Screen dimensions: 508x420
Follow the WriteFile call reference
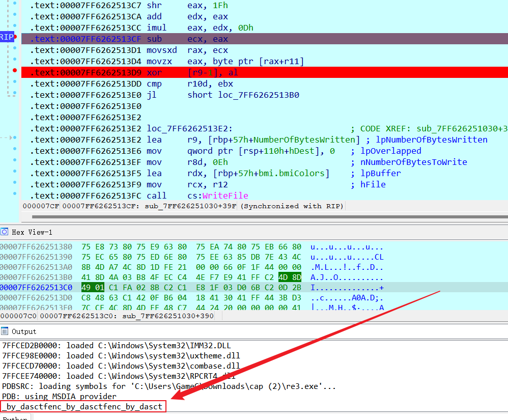tap(225, 195)
